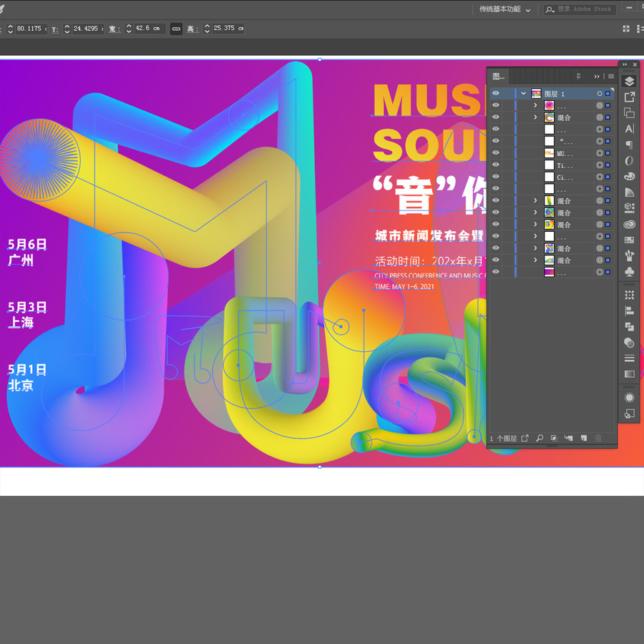Open the Pathfinder panel icon
The width and height of the screenshot is (644, 644).
tap(629, 326)
